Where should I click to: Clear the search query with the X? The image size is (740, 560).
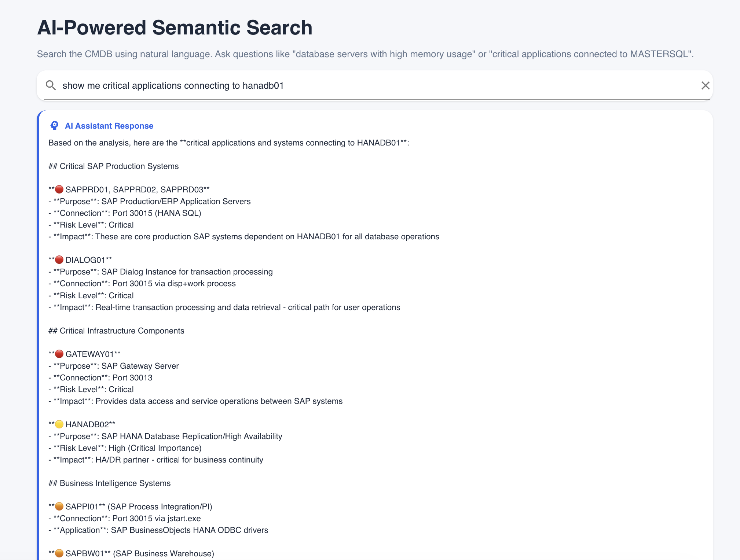tap(705, 85)
